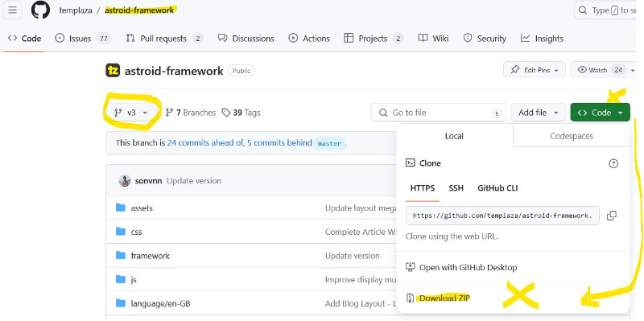Viewport: 644px width, 321px height.
Task: Open astroid-framework breadcrumb link
Action: [x=139, y=10]
